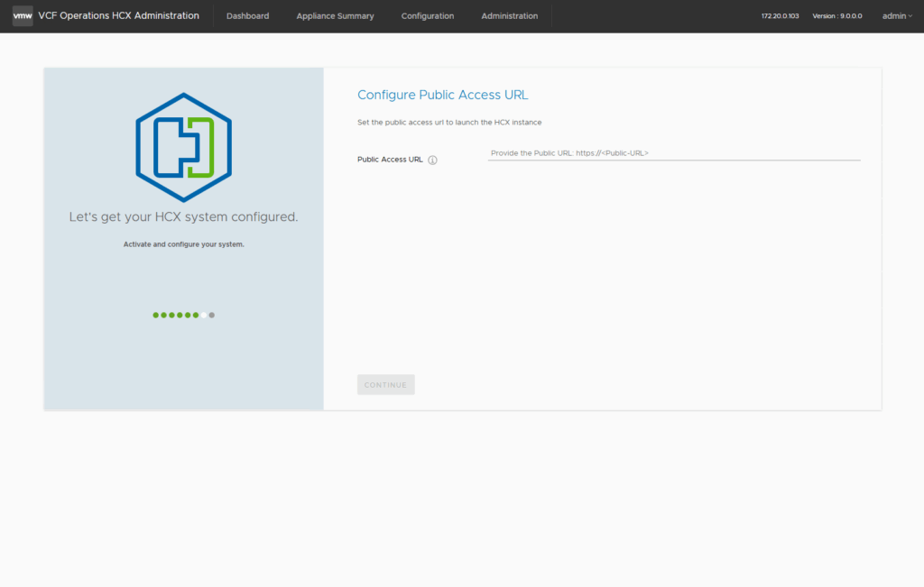This screenshot has height=587, width=924.
Task: Click VCF Operations HCX Administration title
Action: click(118, 16)
